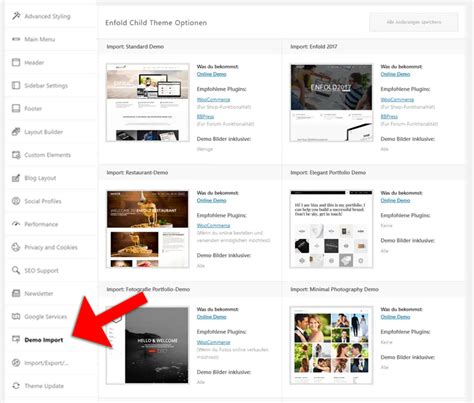Click the Layout Builder icon
Screen dimensions: 474x403
[x=16, y=132]
